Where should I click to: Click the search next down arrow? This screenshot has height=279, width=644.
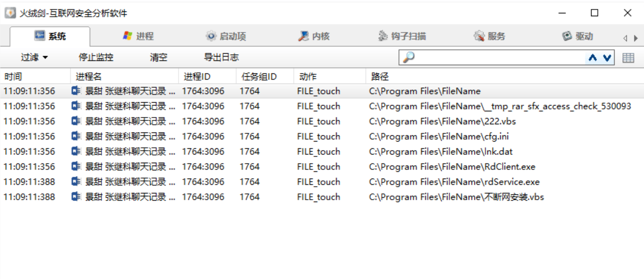tap(607, 58)
